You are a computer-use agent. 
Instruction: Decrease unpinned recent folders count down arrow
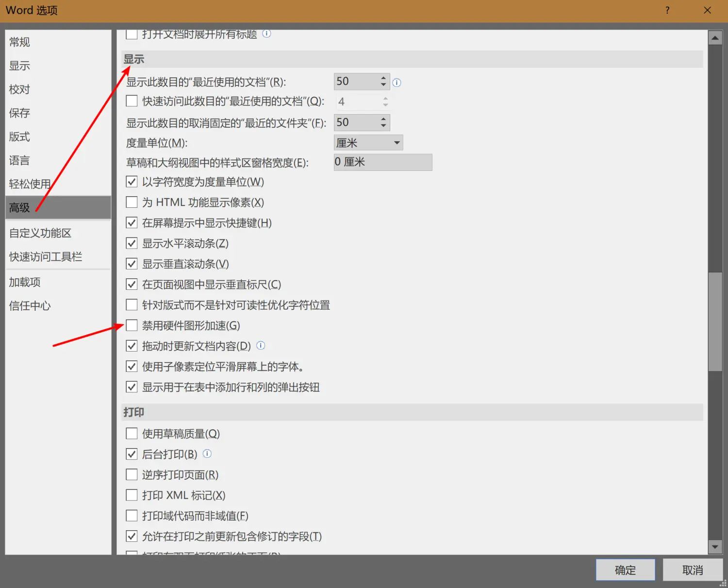click(383, 126)
